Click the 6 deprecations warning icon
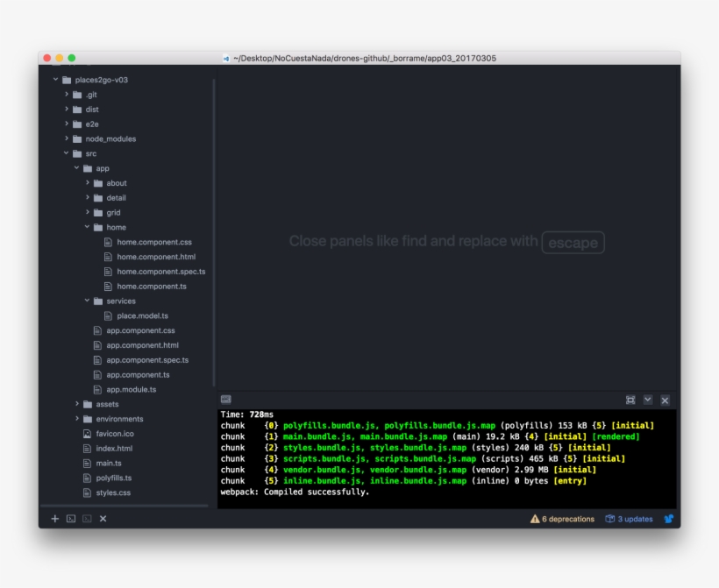 click(x=535, y=518)
